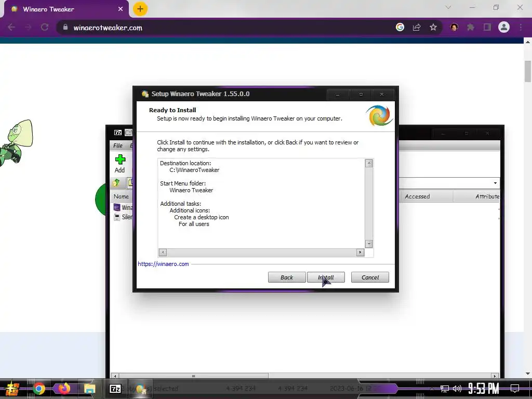The width and height of the screenshot is (532, 399).
Task: Click the browser Back arrow
Action: (x=11, y=28)
